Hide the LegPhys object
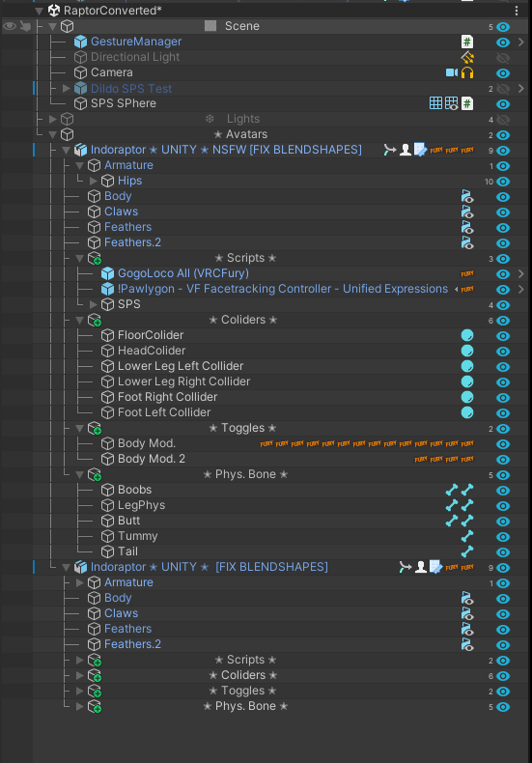Screen dimensions: 532x763 pyautogui.click(x=503, y=506)
